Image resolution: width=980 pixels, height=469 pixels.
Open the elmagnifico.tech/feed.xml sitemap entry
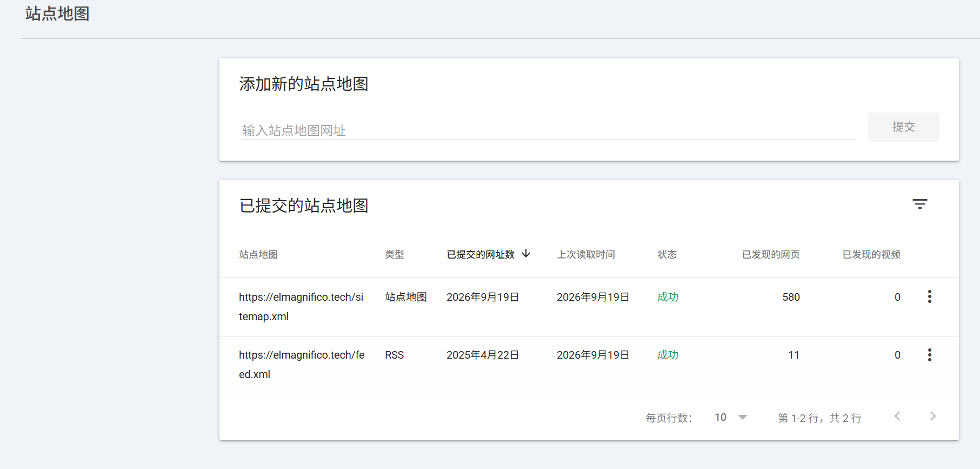(x=302, y=365)
